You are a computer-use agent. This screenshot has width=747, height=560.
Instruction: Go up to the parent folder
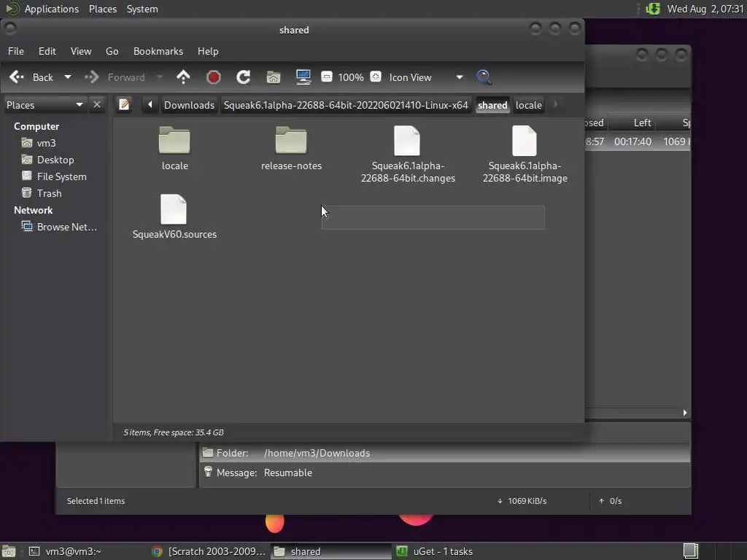[183, 77]
